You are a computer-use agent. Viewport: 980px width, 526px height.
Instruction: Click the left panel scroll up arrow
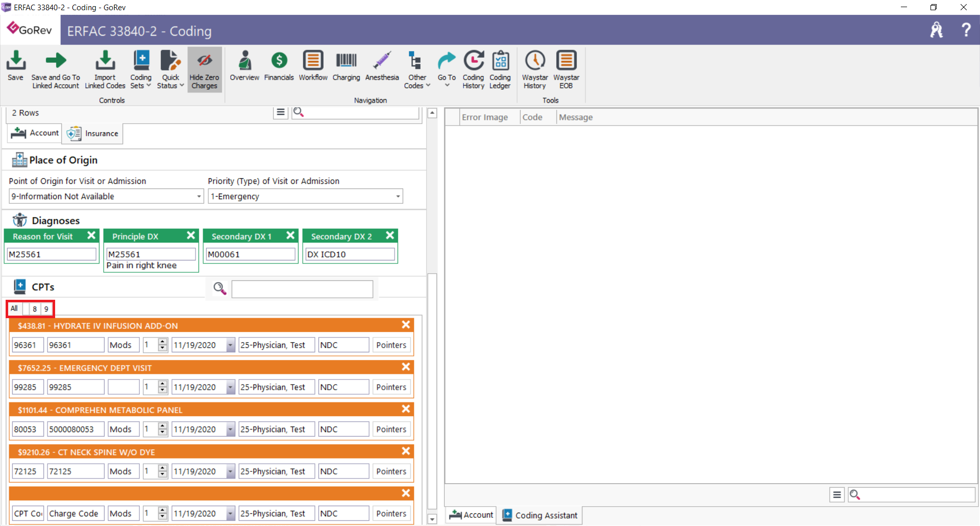[432, 113]
